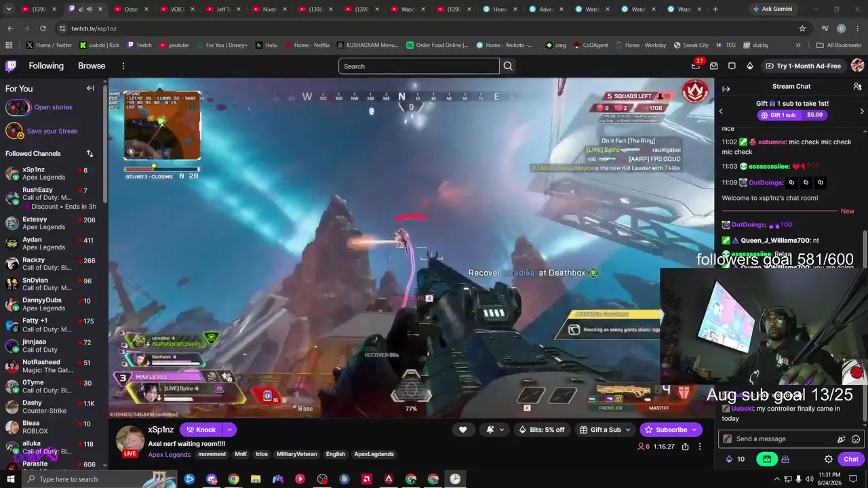This screenshot has width=868, height=488.
Task: Open the Twitch home logo
Action: [11, 66]
